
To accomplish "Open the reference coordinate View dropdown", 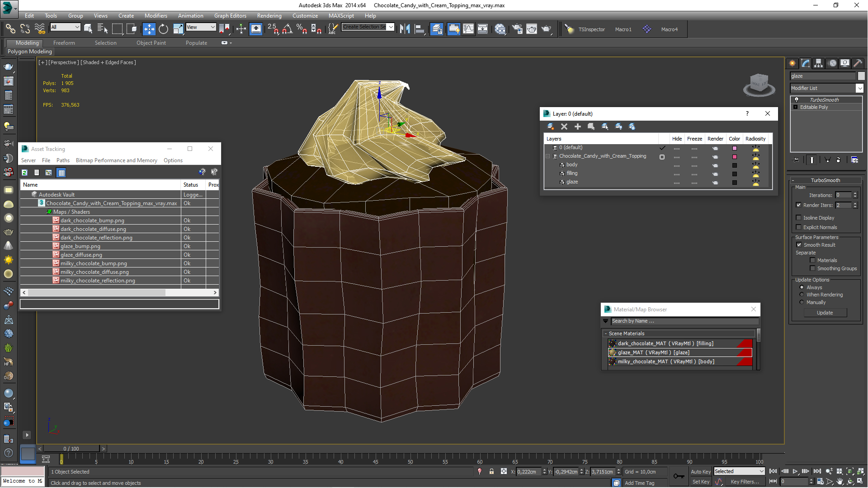I will pyautogui.click(x=201, y=27).
